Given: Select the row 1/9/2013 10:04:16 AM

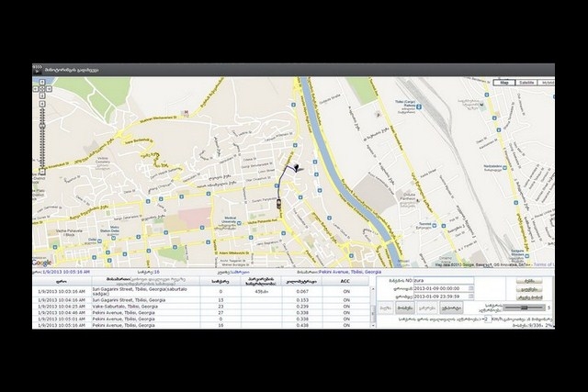Looking at the screenshot, I should pos(201,300).
